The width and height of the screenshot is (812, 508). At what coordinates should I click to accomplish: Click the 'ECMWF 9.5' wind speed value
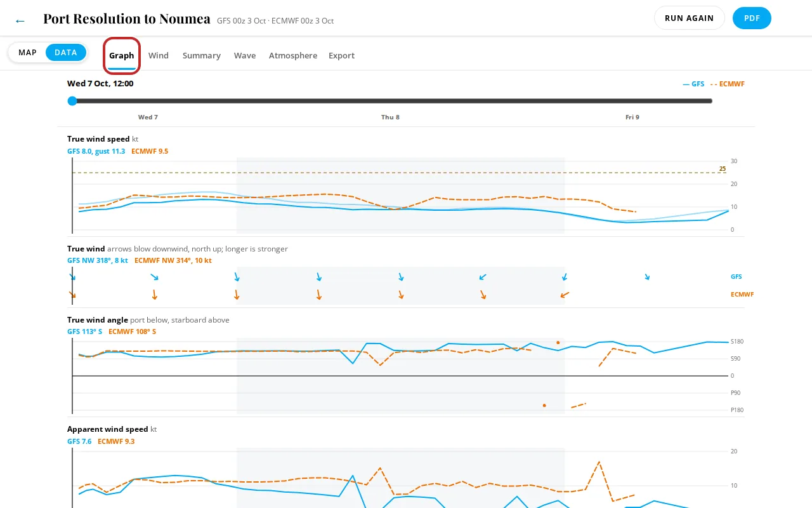point(150,151)
